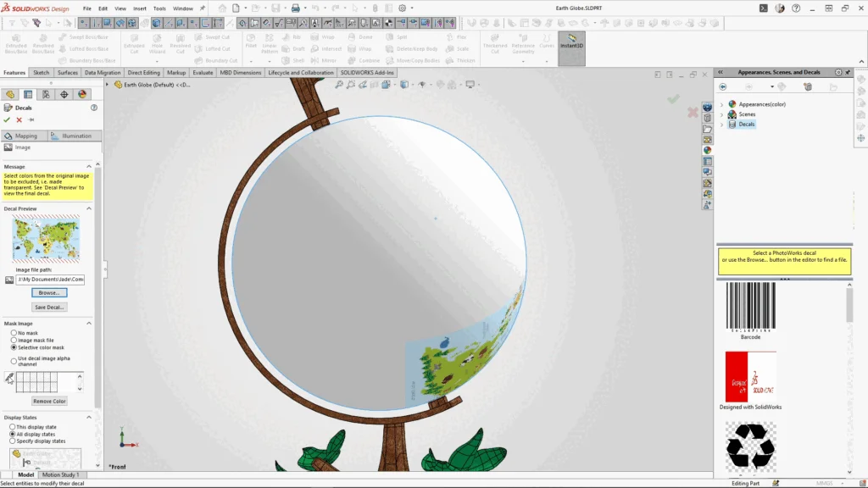The height and width of the screenshot is (488, 868).
Task: Open the View Settings monitor icon
Action: point(470,85)
